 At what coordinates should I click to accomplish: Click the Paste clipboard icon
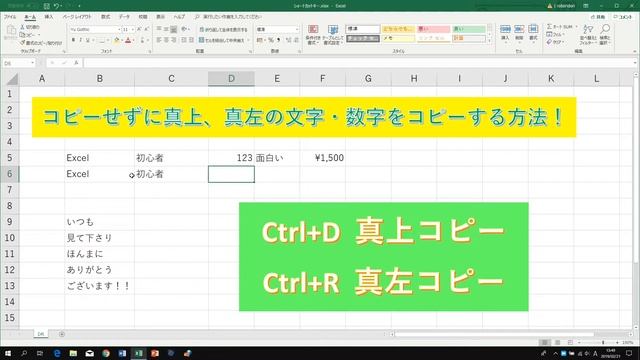10,31
